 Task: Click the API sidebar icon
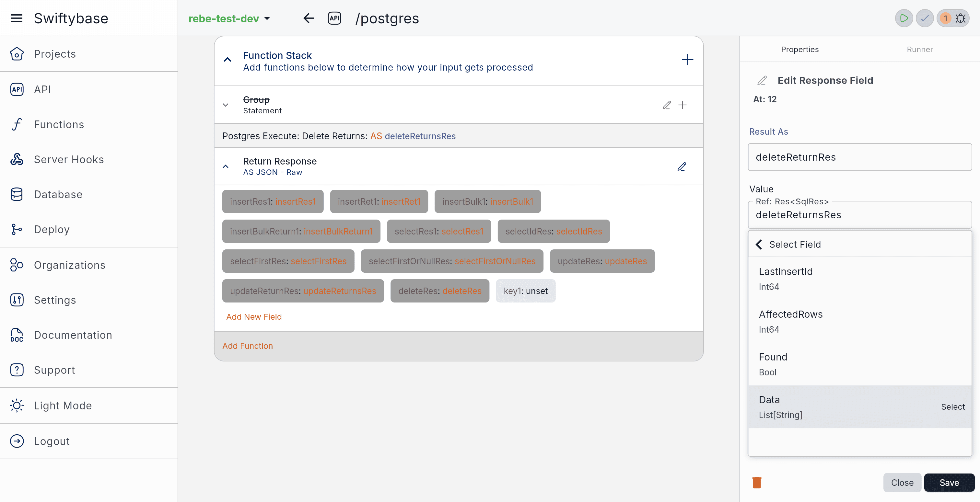coord(17,89)
